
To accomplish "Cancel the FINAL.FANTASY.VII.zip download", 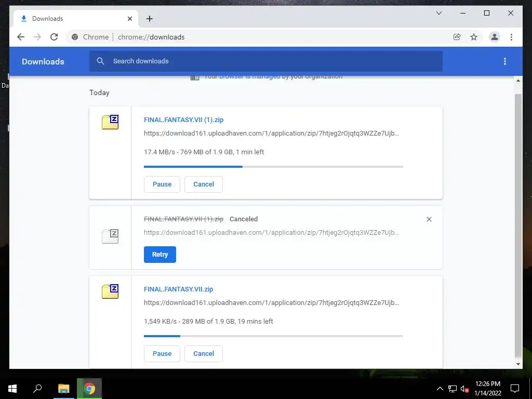I will 204,353.
